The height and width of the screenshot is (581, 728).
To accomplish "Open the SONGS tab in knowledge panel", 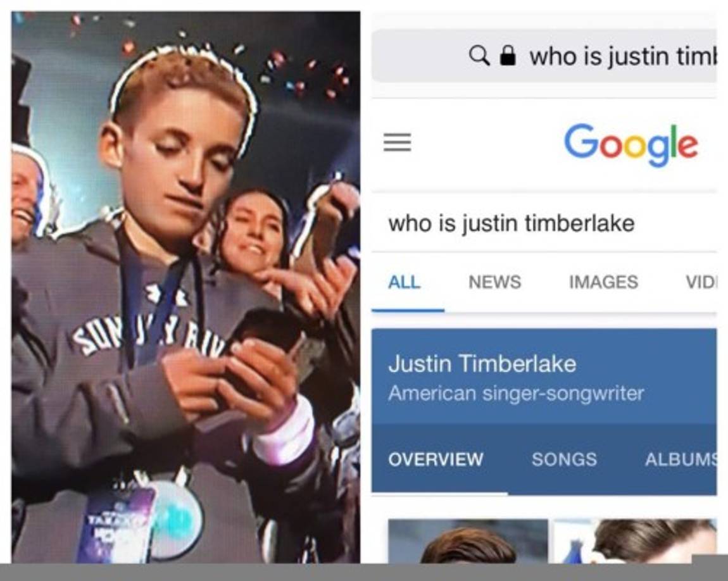I will coord(564,459).
